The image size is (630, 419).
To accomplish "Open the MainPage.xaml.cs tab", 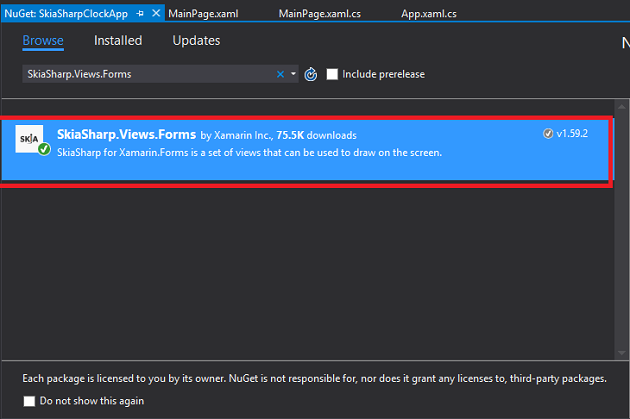I will pyautogui.click(x=319, y=14).
